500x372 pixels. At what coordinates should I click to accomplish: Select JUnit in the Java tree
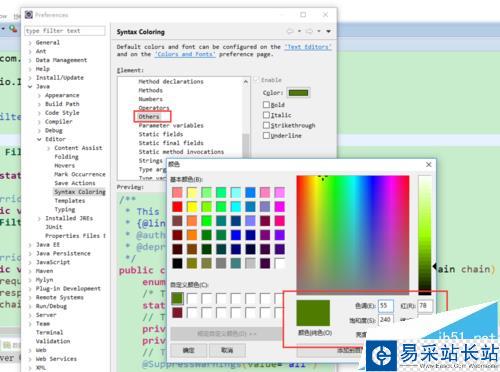[54, 227]
